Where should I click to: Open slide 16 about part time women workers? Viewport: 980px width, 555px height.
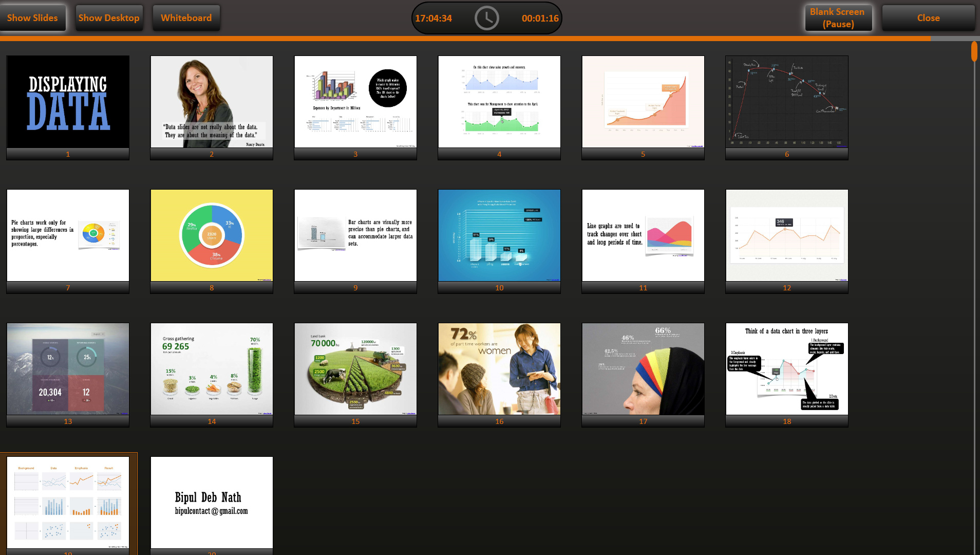pyautogui.click(x=499, y=369)
